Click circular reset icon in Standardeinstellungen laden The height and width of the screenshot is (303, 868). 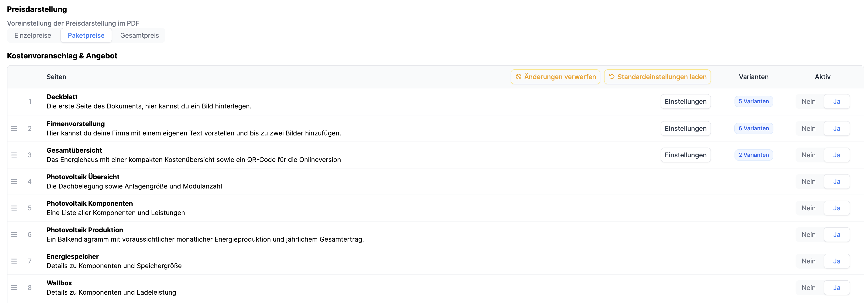point(612,77)
